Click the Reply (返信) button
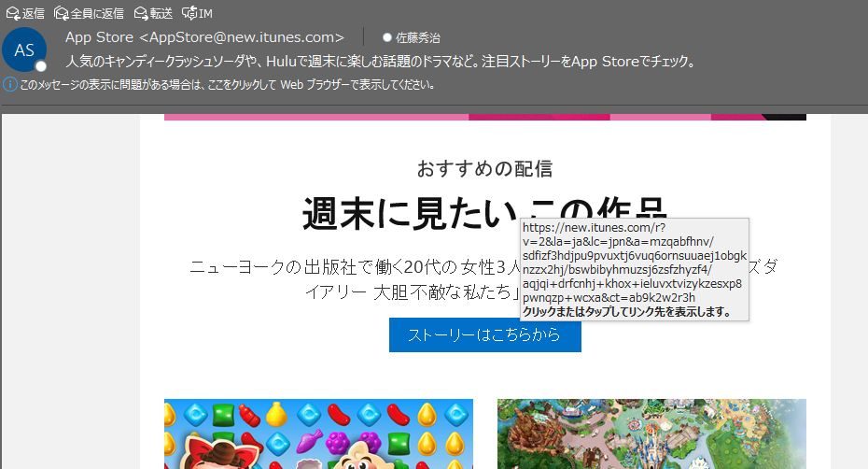The height and width of the screenshot is (469, 868). (x=25, y=13)
